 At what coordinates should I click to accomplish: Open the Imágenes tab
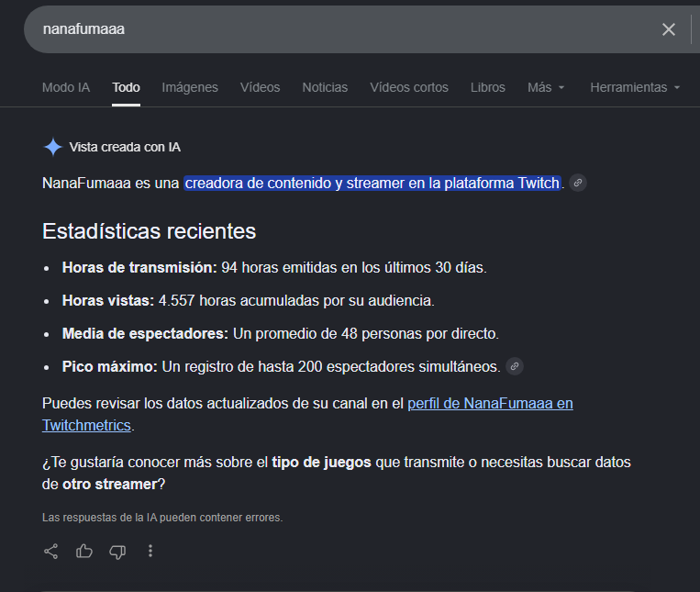point(190,87)
